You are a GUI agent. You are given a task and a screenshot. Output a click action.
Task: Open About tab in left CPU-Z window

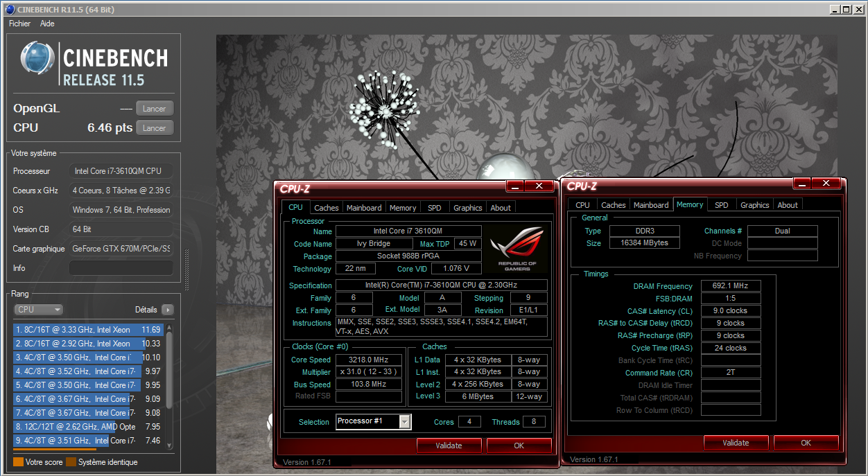pos(501,208)
